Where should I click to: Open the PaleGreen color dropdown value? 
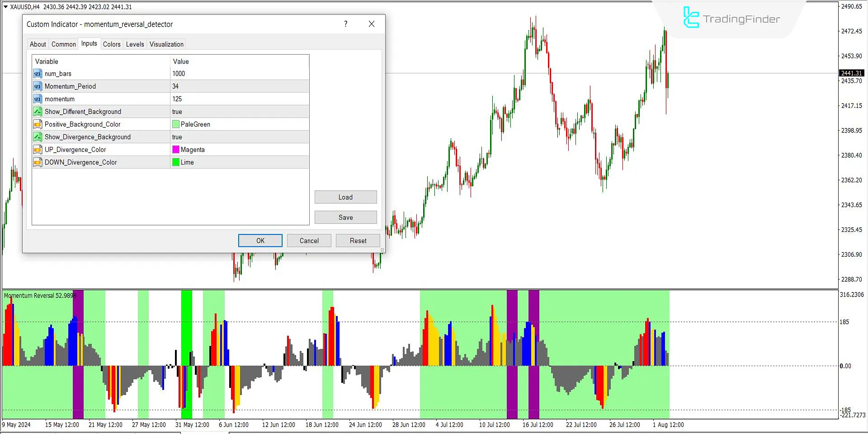(240, 124)
